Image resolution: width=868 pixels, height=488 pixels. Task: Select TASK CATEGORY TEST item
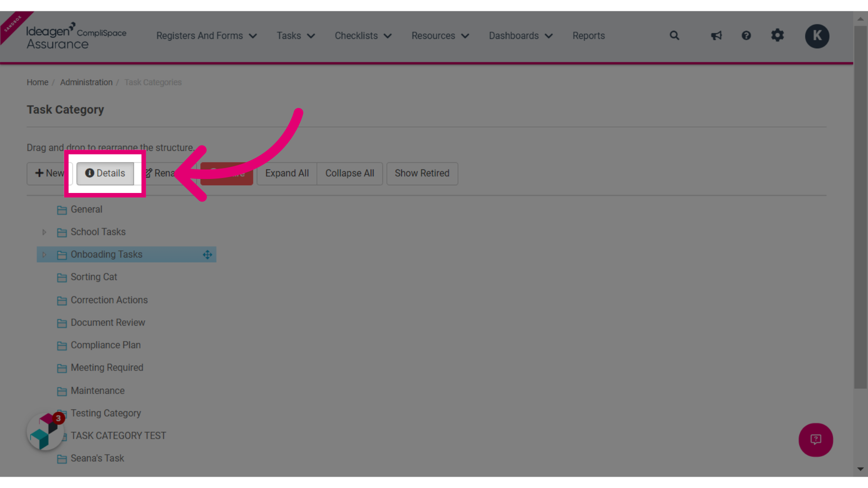118,436
